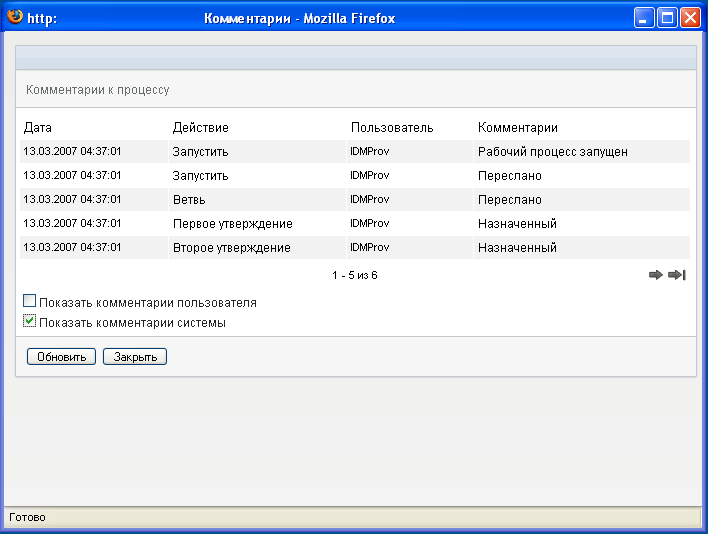The width and height of the screenshot is (708, 534).
Task: Jump to last page arrow icon
Action: pyautogui.click(x=677, y=275)
